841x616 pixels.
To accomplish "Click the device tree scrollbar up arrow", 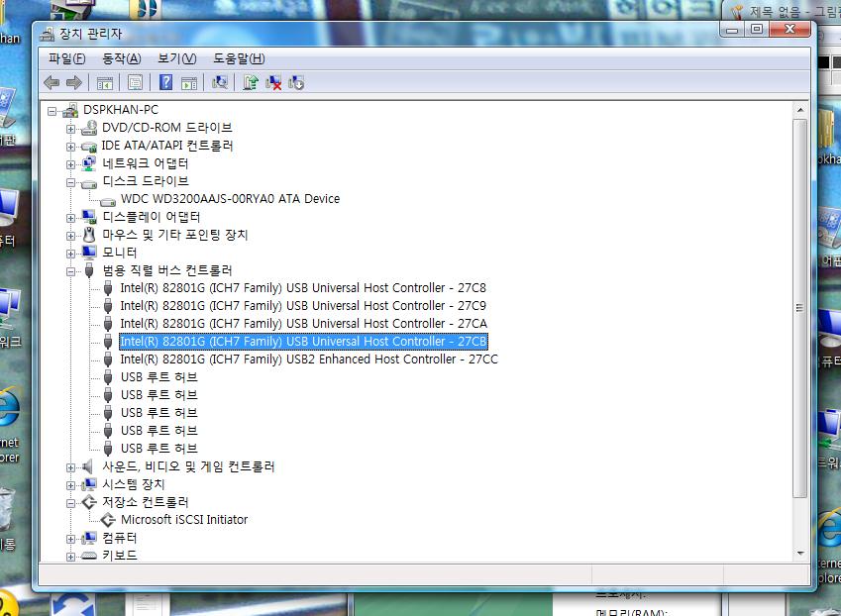I will click(800, 110).
